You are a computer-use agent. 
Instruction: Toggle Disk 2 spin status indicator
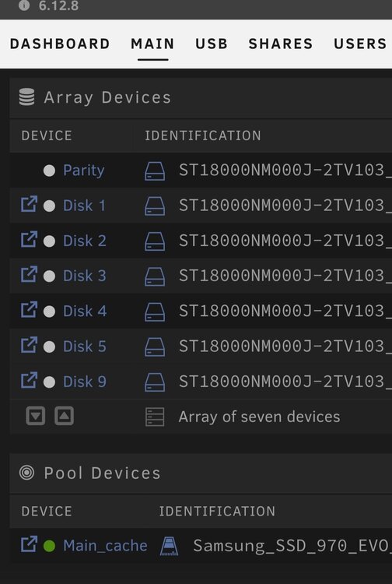49,241
